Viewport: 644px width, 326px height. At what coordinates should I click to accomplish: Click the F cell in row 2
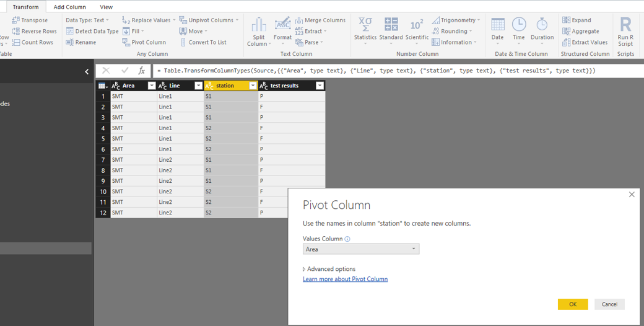pos(292,107)
